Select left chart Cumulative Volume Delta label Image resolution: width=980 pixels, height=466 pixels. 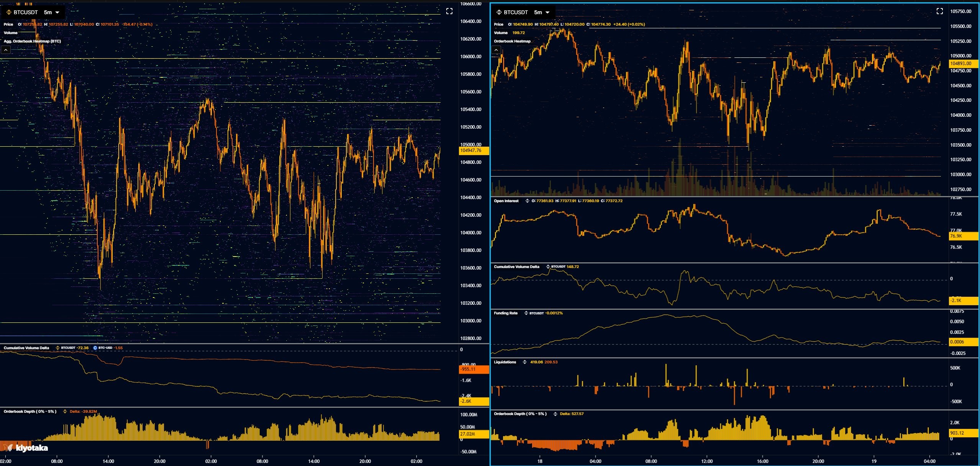(26, 348)
